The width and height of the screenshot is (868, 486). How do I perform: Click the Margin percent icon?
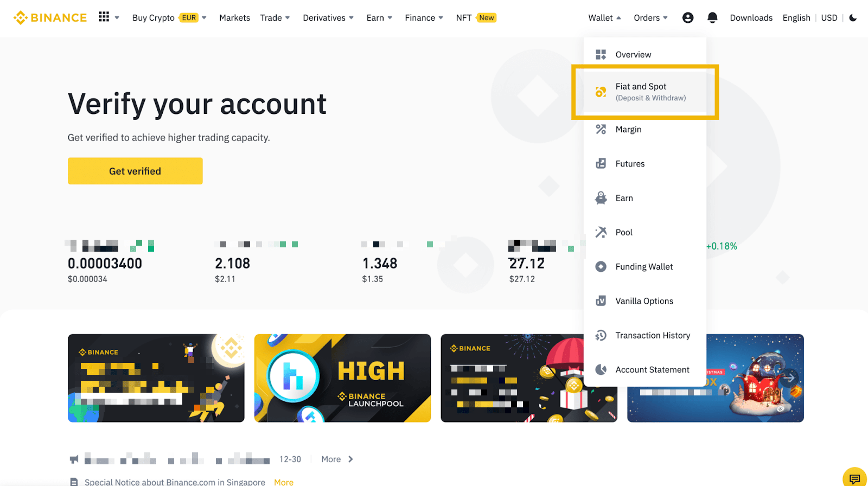601,129
